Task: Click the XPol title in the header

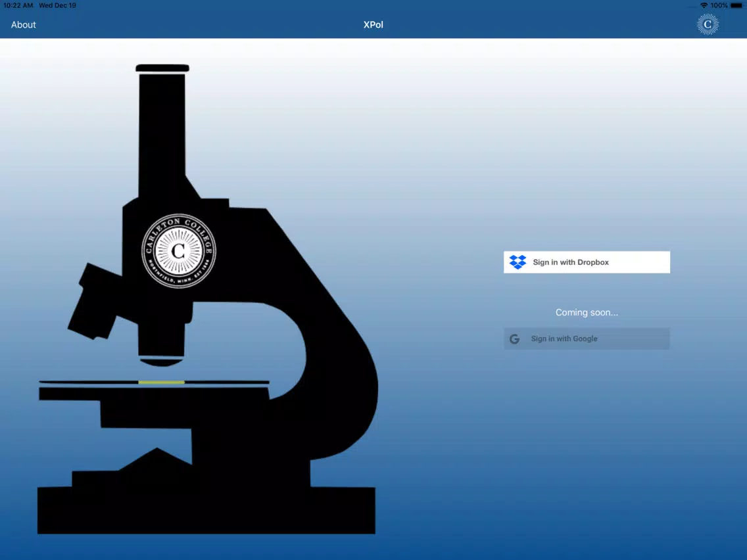Action: [x=373, y=25]
